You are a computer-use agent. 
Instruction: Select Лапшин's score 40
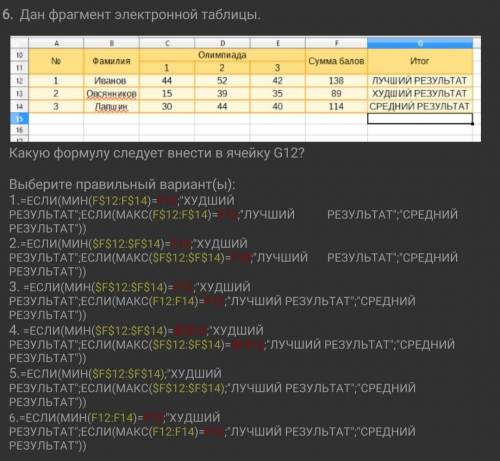[x=278, y=107]
